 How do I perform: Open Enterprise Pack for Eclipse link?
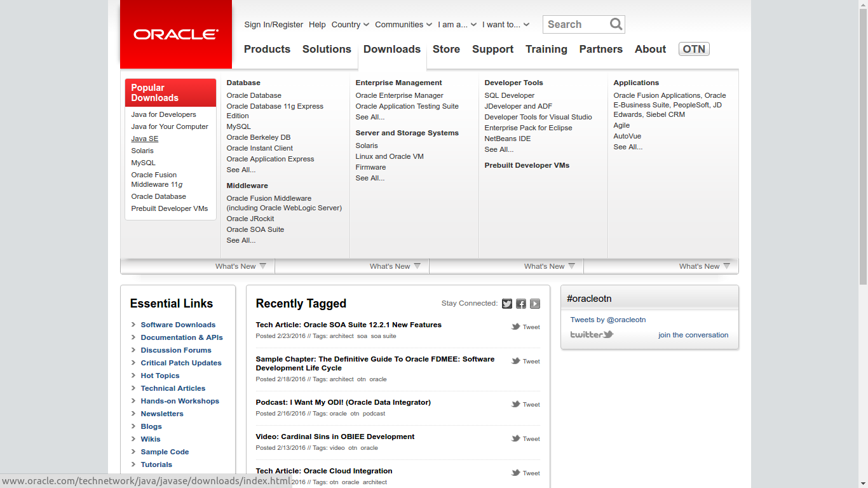[x=529, y=128]
